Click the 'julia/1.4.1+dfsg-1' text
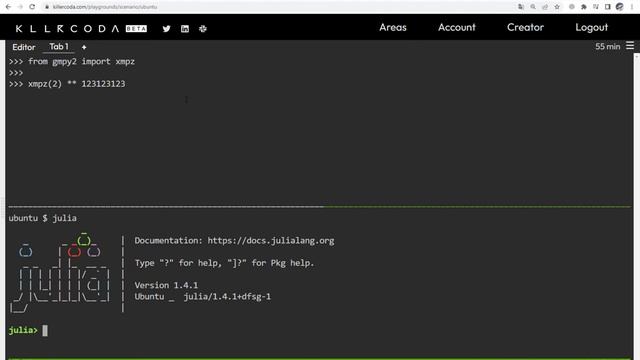The width and height of the screenshot is (640, 360). (227, 296)
